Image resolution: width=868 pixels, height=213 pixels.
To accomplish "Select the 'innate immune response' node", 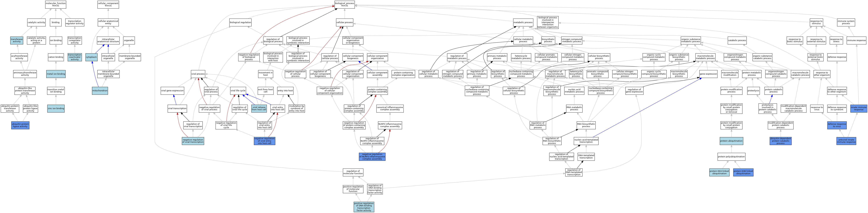I will 859,109.
